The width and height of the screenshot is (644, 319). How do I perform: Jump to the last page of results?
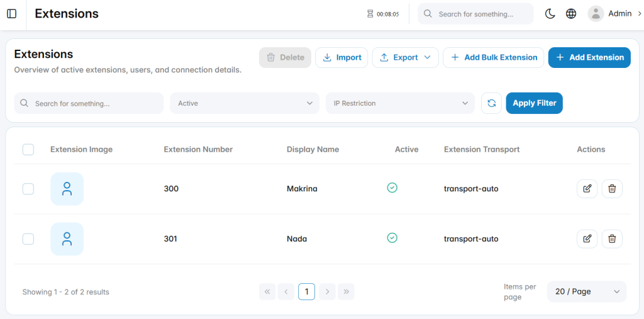[x=347, y=292]
